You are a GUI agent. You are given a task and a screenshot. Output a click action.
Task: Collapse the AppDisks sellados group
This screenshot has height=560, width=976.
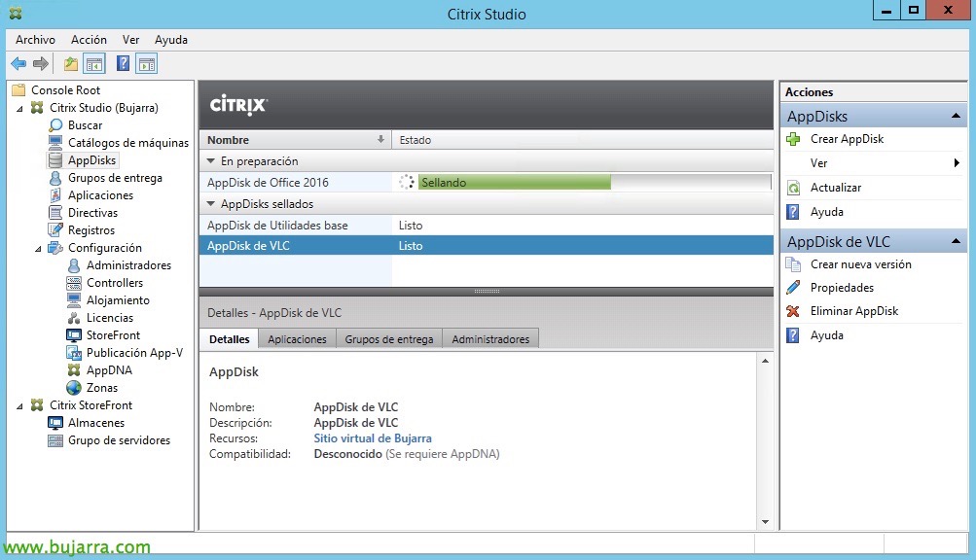pyautogui.click(x=211, y=204)
